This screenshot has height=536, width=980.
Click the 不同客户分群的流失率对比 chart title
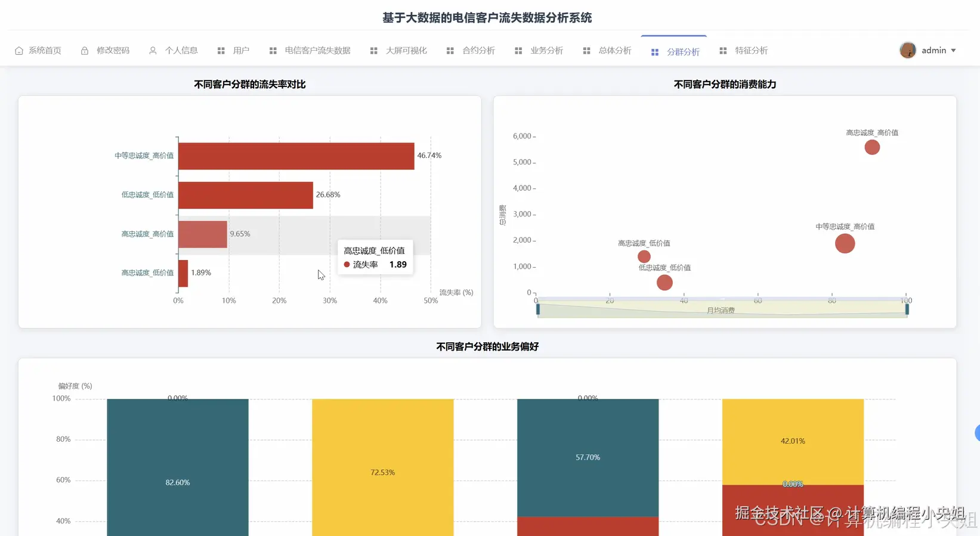tap(250, 85)
